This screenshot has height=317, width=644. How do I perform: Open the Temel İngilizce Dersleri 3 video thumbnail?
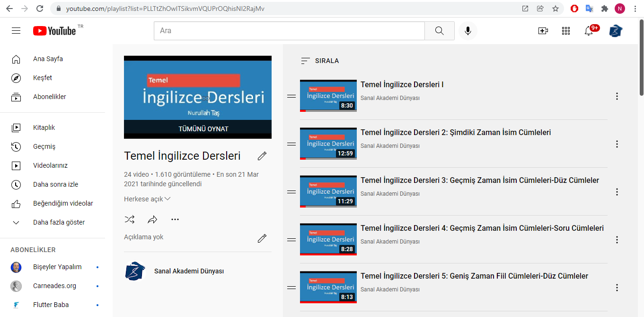point(328,191)
